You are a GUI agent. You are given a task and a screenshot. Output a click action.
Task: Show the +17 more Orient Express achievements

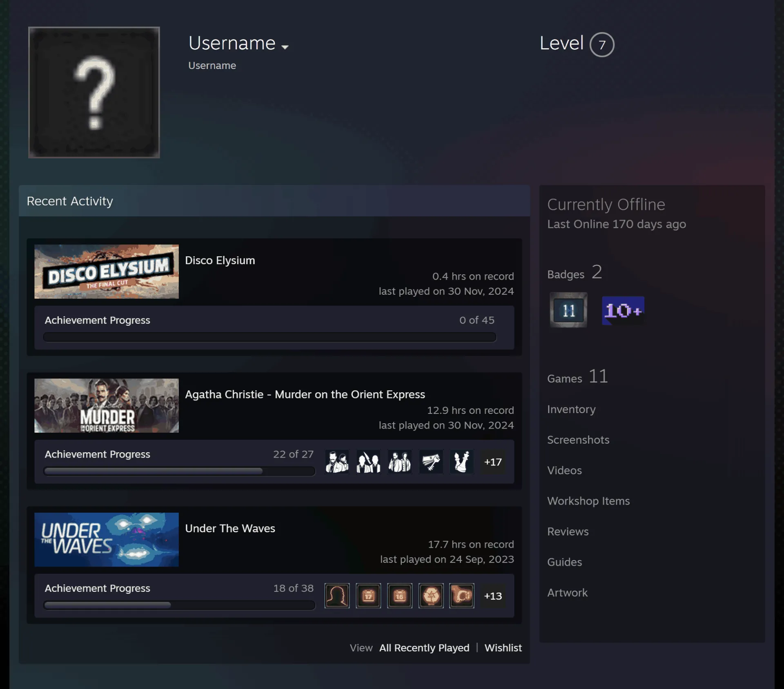(x=493, y=462)
